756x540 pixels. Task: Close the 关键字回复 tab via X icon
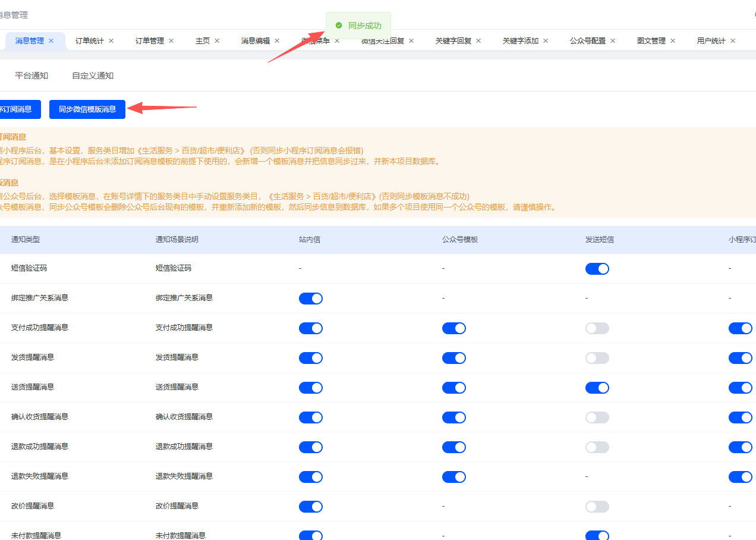point(478,41)
